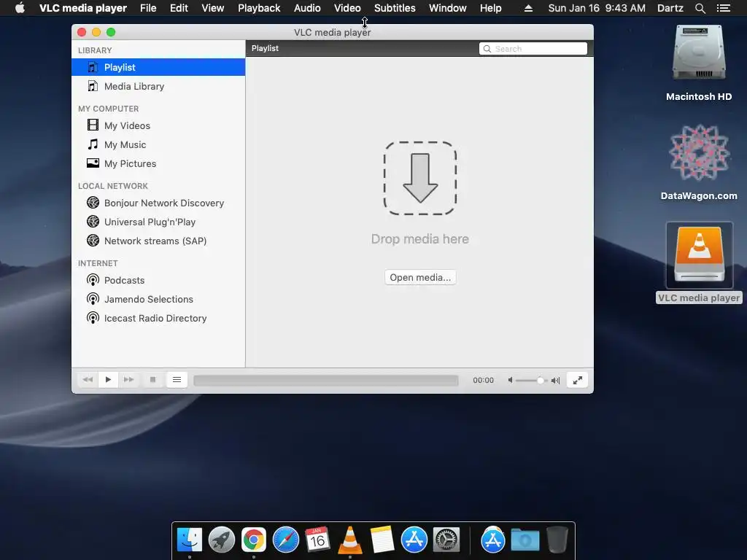
Task: Open System Preferences from the Dock
Action: [x=446, y=540]
